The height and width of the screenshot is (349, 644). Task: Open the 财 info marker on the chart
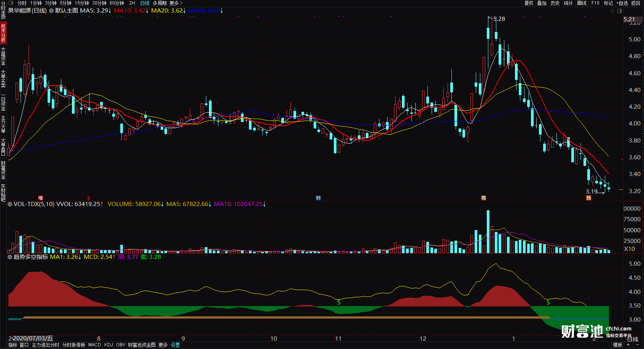point(318,198)
